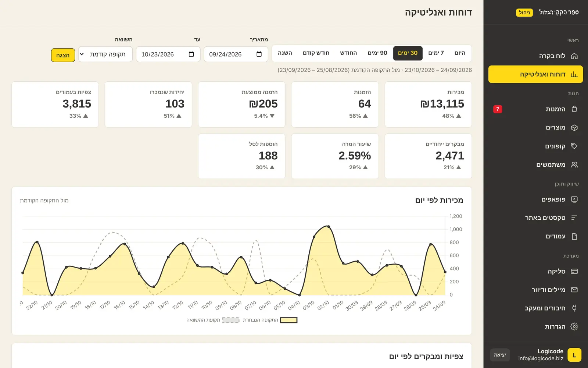Click the page icon next to עמודים
The width and height of the screenshot is (588, 368).
[x=574, y=236]
